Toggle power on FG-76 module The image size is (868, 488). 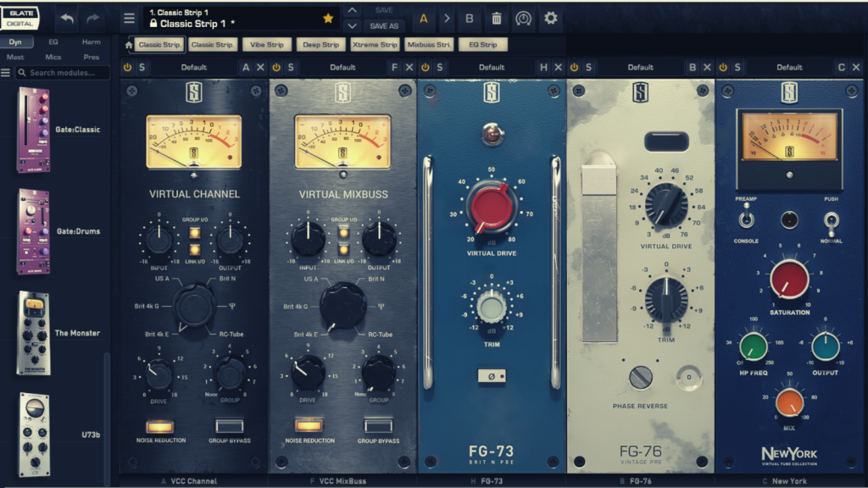point(574,67)
